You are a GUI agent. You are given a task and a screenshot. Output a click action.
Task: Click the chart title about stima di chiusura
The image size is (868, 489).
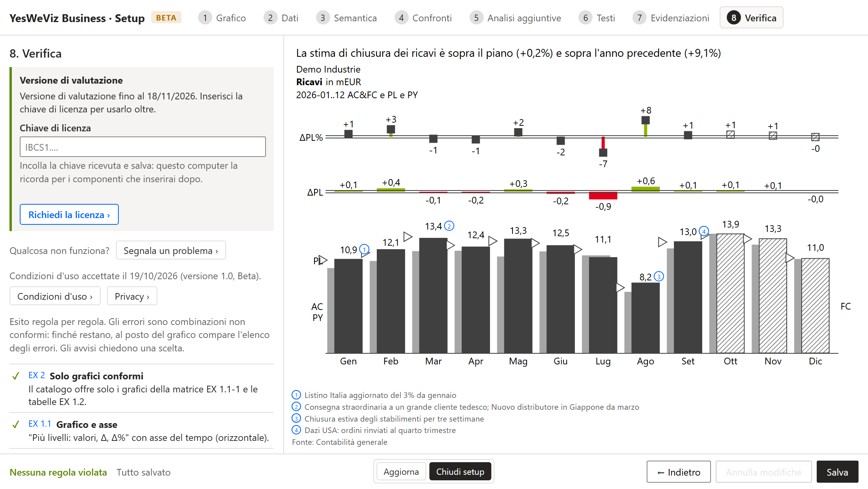coord(509,53)
